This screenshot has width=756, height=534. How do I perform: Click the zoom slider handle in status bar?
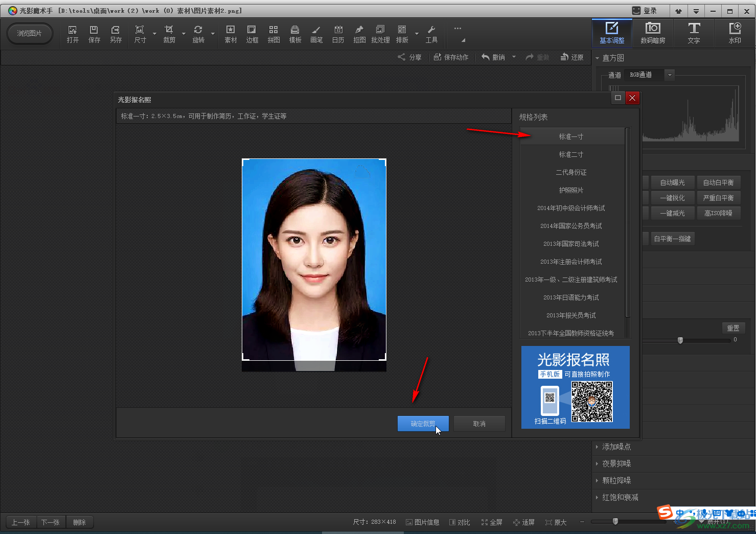pyautogui.click(x=615, y=521)
